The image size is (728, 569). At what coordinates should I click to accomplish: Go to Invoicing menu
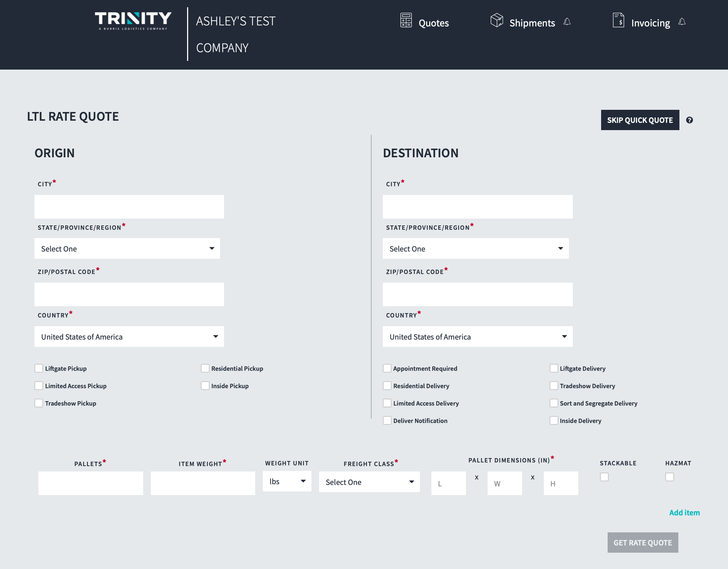(x=650, y=23)
